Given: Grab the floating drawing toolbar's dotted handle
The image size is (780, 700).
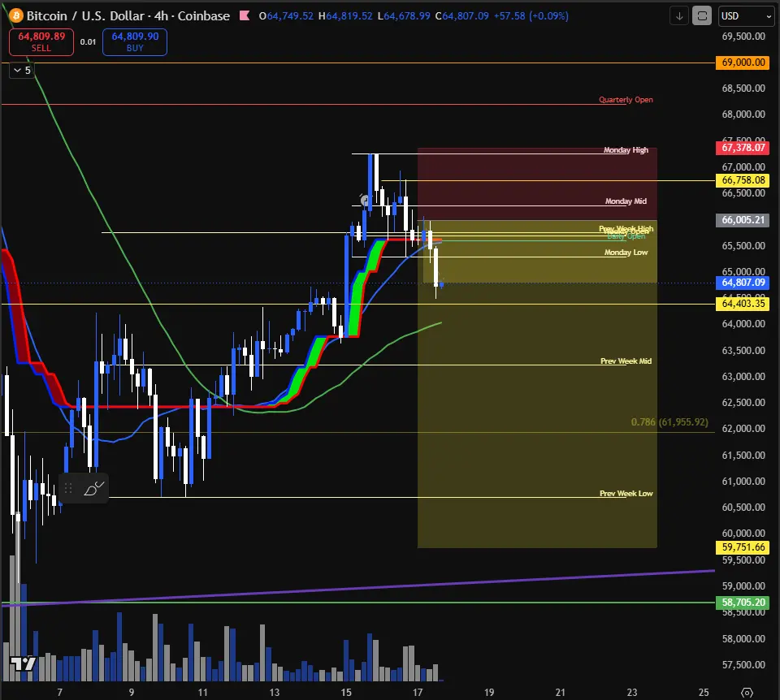Looking at the screenshot, I should point(68,489).
